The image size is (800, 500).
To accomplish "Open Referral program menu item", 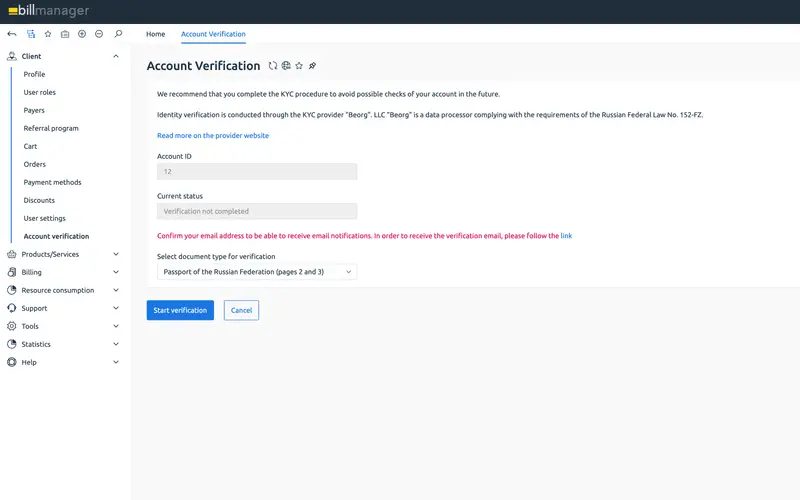I will 51,129.
